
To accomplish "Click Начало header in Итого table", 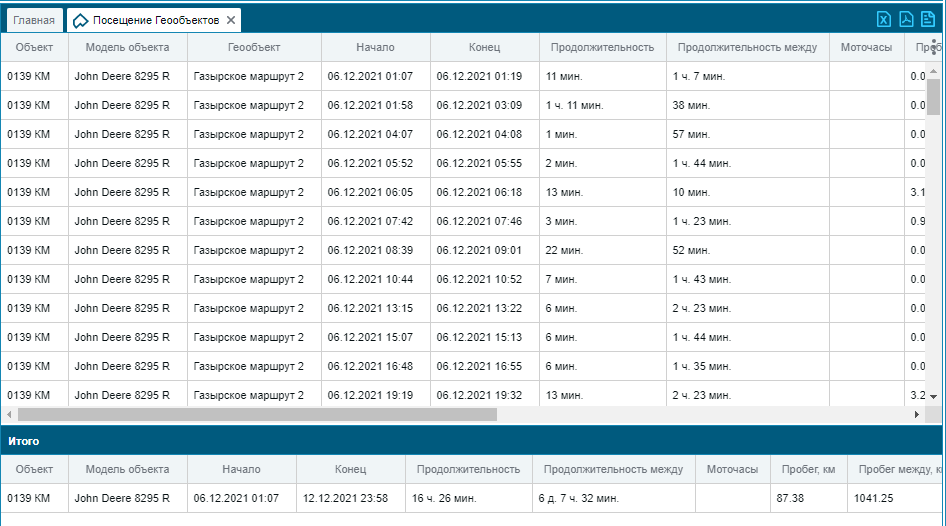I will click(x=241, y=469).
